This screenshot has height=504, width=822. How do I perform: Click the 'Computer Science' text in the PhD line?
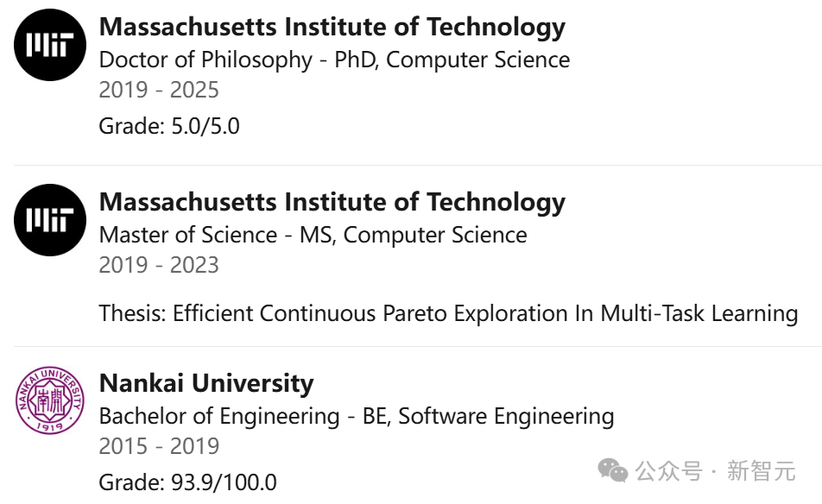[x=478, y=60]
